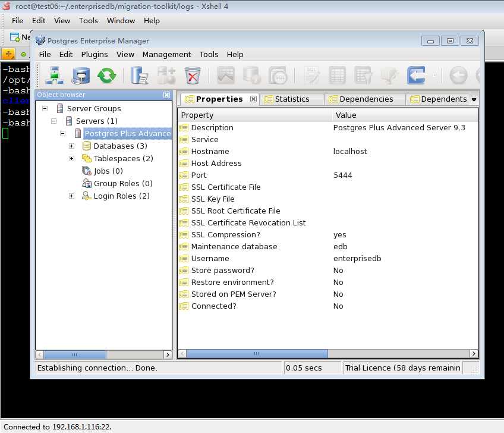Switch to the Statistics tab

click(292, 99)
